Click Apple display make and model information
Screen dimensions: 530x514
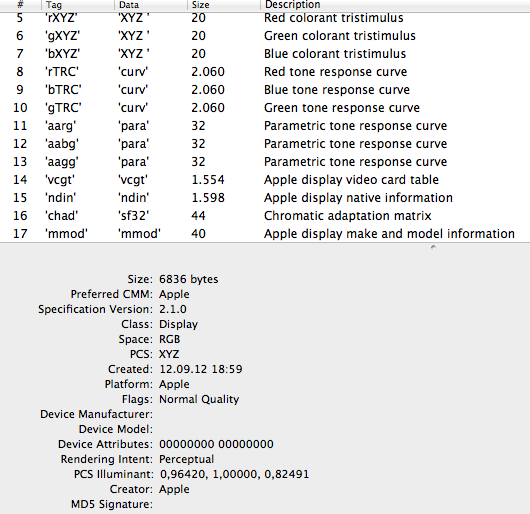[389, 234]
